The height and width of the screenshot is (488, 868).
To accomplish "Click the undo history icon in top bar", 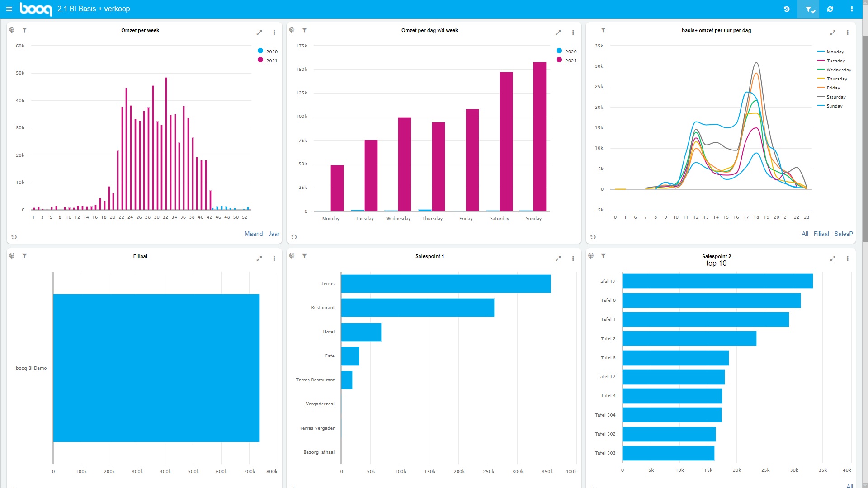I will [787, 9].
